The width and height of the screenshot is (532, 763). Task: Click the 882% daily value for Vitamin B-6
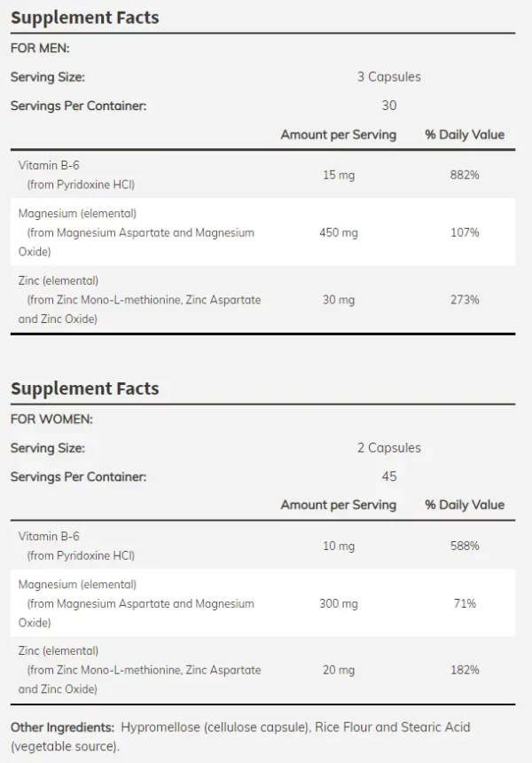pos(465,175)
